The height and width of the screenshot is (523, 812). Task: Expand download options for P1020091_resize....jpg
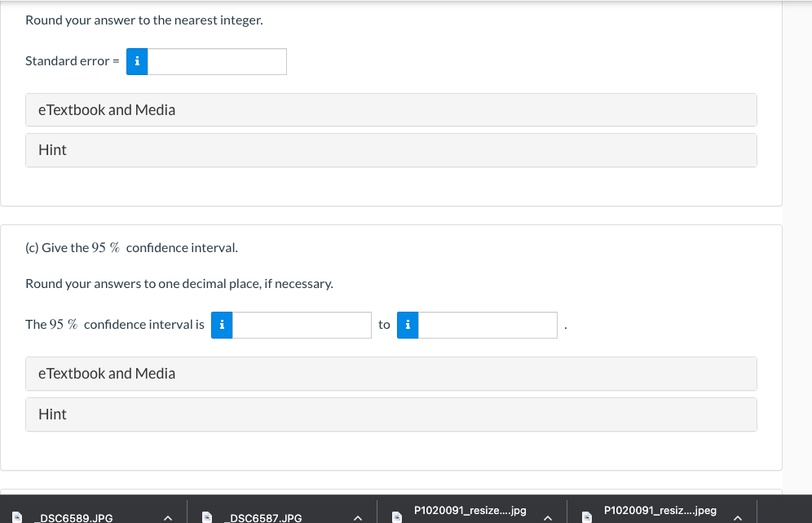pos(548,516)
